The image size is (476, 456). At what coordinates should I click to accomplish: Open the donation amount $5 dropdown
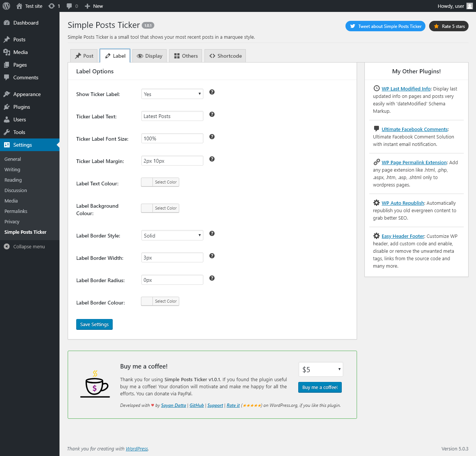coord(321,369)
